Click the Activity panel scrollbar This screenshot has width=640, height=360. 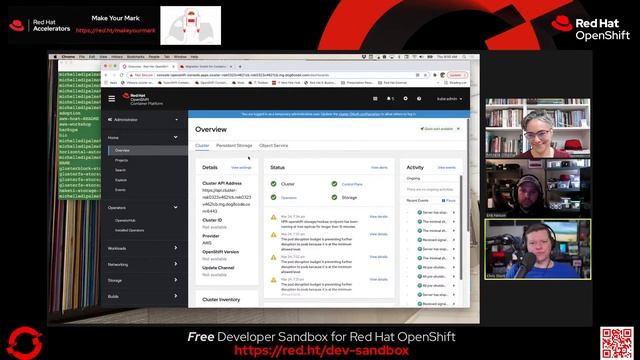[x=461, y=229]
